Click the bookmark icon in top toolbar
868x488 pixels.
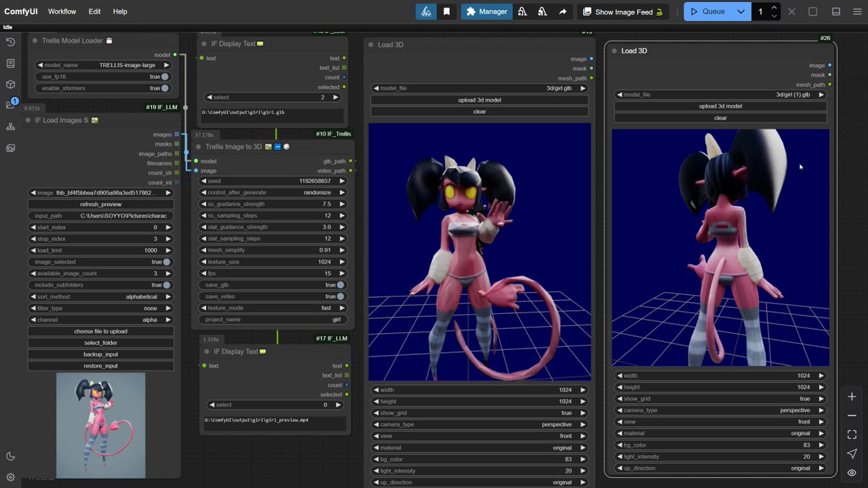447,12
